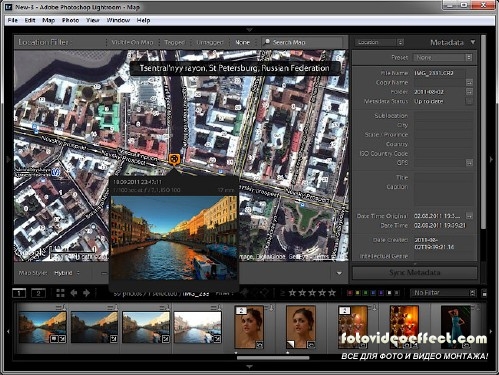Hide the filmstrip using bottom edge arrow
The image size is (499, 375).
[249, 367]
